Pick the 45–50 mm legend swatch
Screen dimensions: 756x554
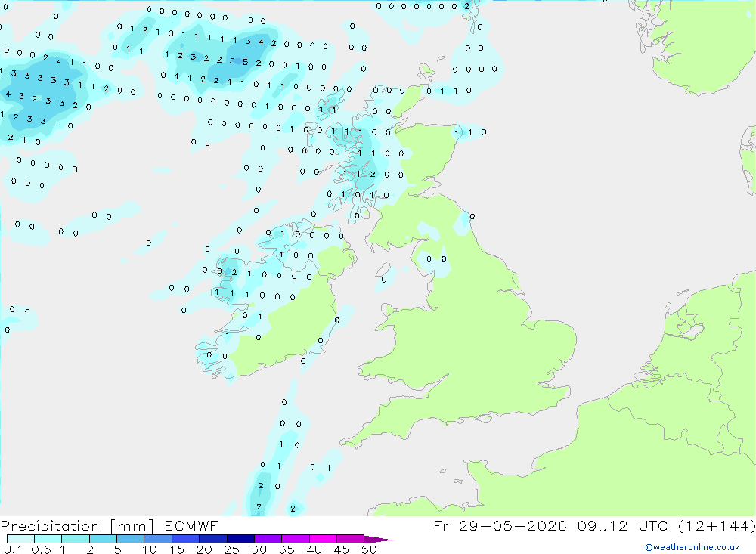[x=350, y=539]
